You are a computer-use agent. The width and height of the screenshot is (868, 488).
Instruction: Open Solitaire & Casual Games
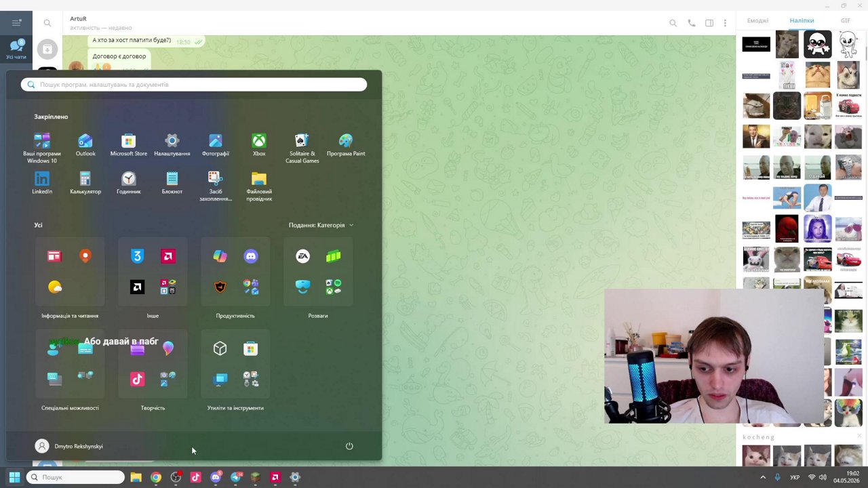coord(302,148)
